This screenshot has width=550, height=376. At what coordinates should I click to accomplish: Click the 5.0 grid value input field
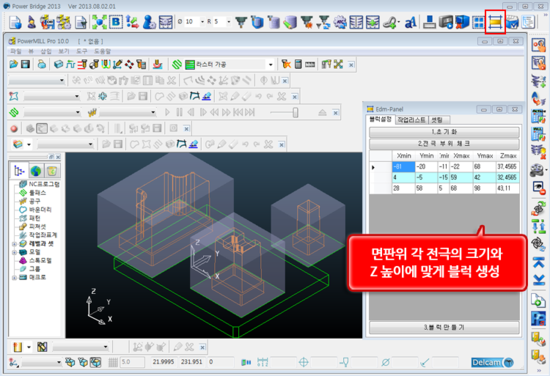(132, 362)
